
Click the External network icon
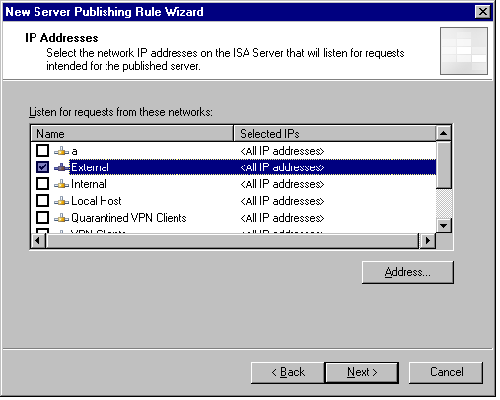pos(62,167)
